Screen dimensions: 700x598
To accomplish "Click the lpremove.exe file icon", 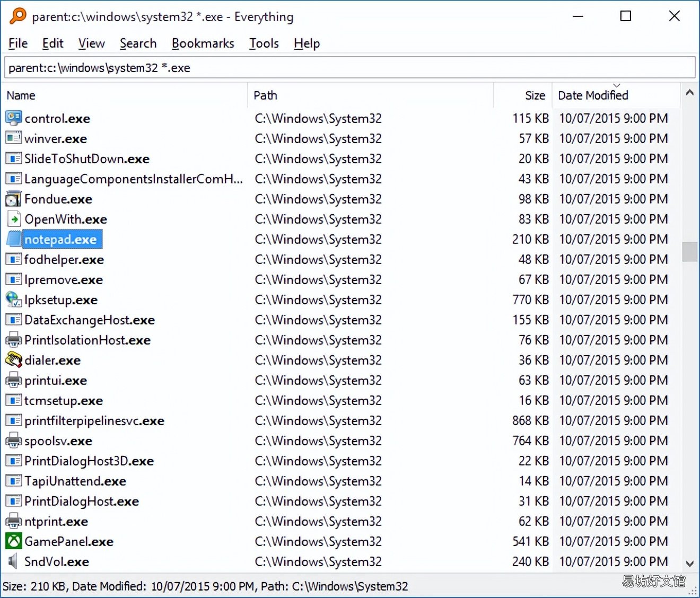I will coord(13,279).
